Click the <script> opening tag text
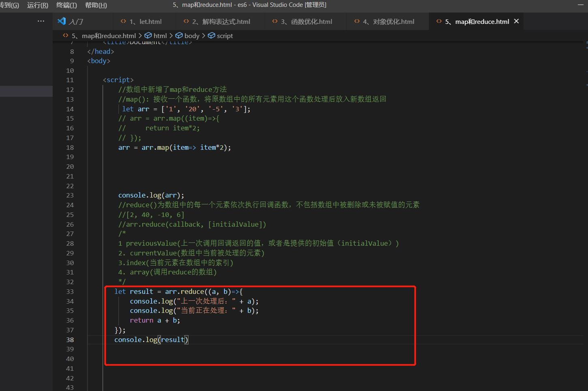 click(118, 80)
